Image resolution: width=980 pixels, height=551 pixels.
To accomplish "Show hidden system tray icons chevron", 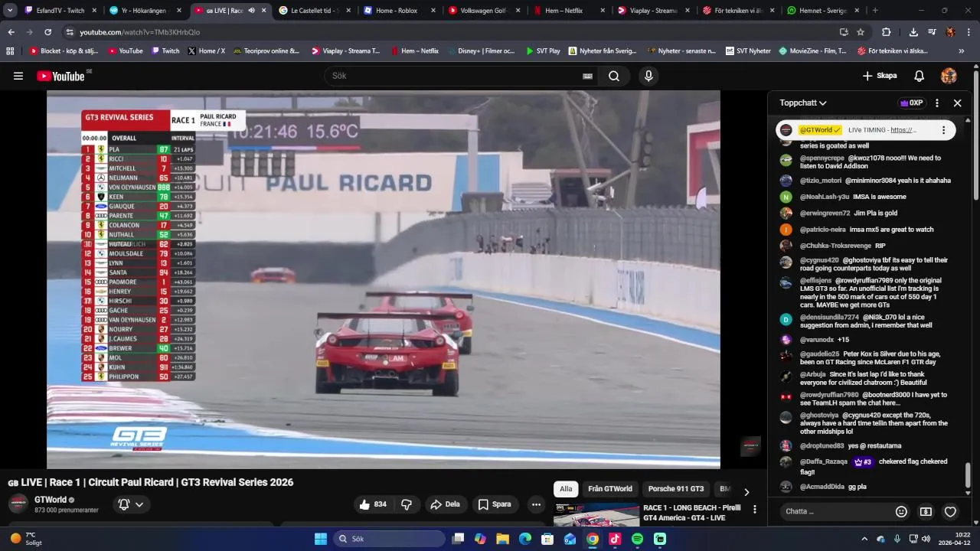I will [864, 539].
